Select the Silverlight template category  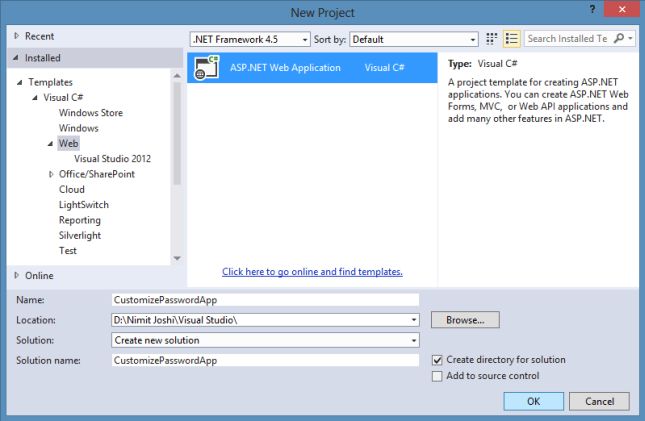click(x=79, y=235)
